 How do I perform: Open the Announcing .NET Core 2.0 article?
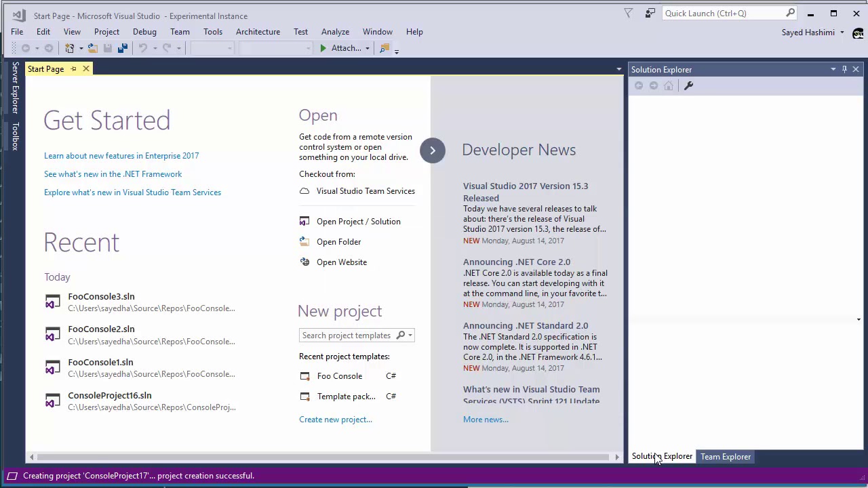(x=517, y=262)
